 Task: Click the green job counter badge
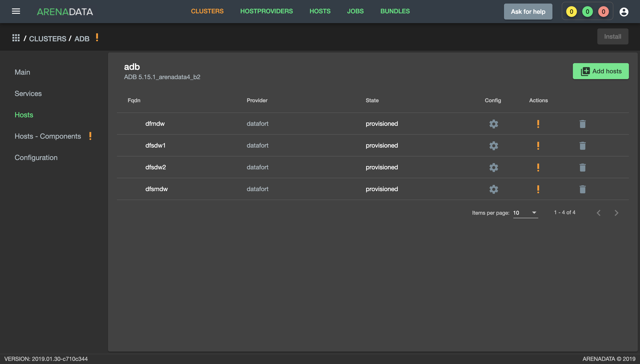pos(587,12)
